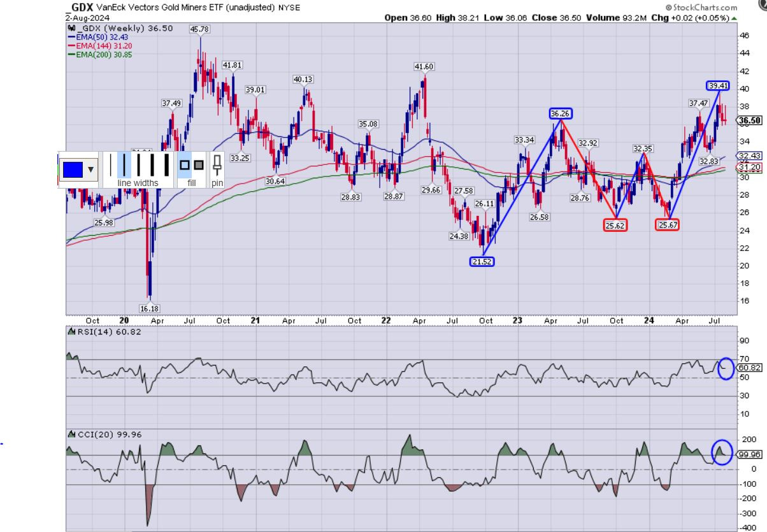
Task: Click the pin icon on the toolbar
Action: click(x=217, y=165)
